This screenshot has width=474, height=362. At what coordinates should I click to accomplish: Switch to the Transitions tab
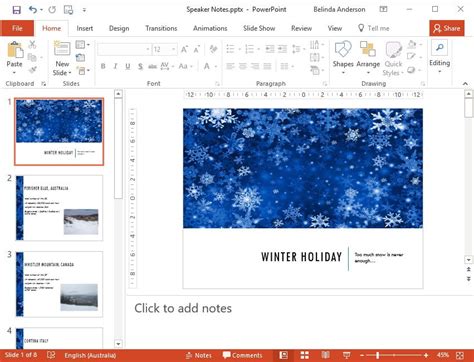[161, 28]
